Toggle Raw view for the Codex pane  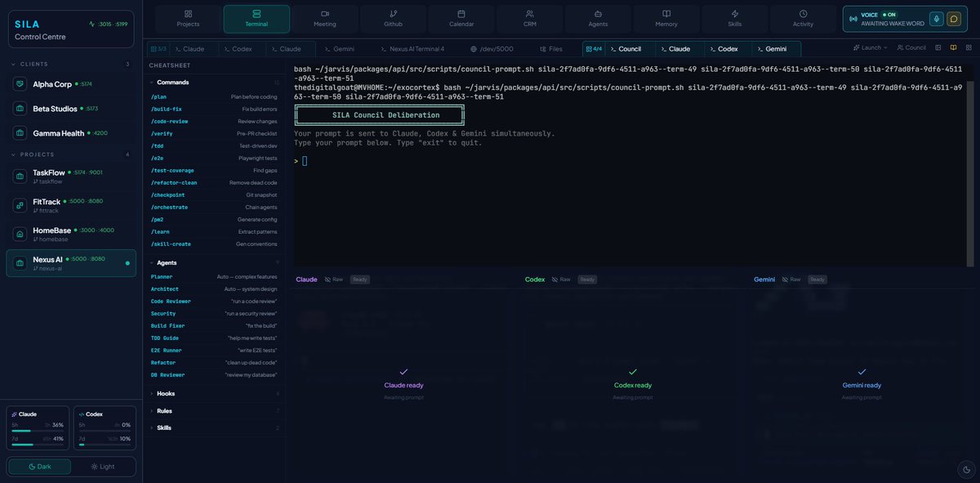click(560, 280)
